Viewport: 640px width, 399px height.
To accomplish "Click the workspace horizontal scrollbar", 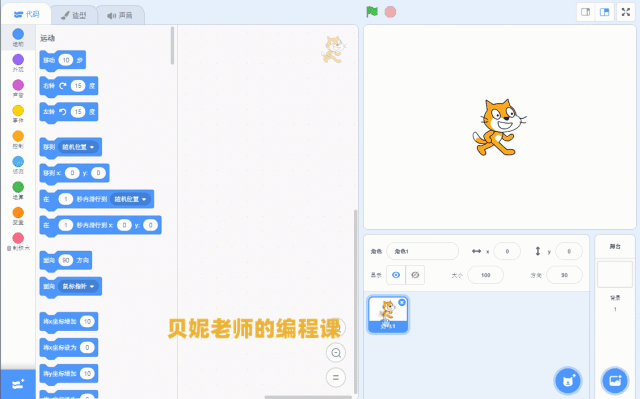I will pyautogui.click(x=308, y=397).
